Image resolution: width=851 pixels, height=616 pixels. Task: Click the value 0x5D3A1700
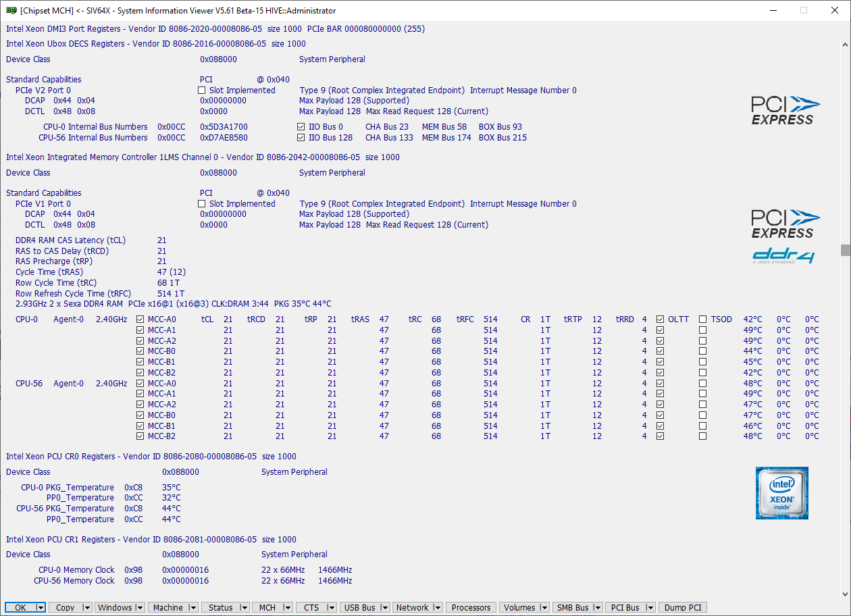point(224,127)
